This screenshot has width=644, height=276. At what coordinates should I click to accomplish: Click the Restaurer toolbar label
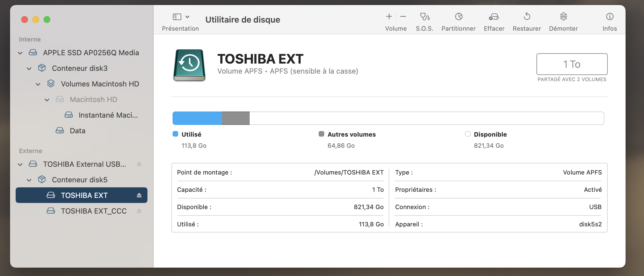(x=527, y=28)
